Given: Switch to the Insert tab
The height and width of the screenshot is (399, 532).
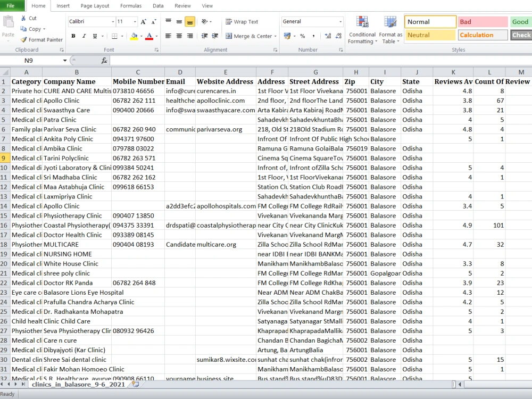Looking at the screenshot, I should click(x=63, y=6).
